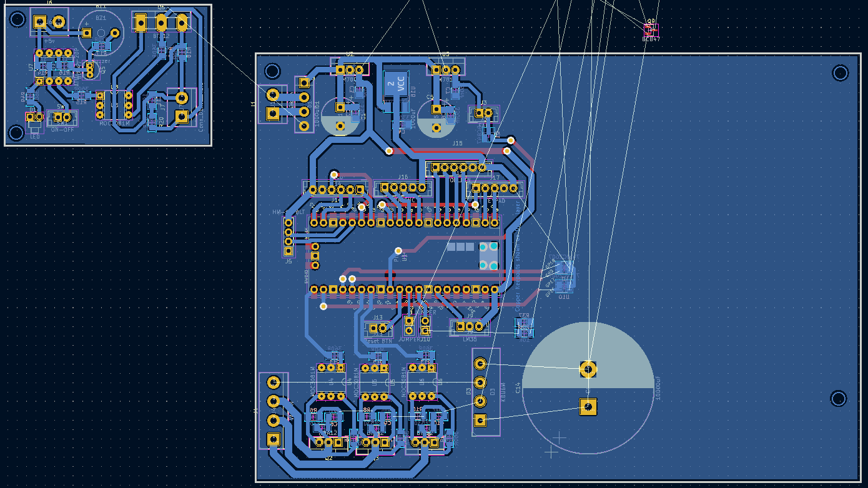The image size is (868, 488).
Task: Click the square pad of D3 KBU6M rectifier
Action: (480, 420)
